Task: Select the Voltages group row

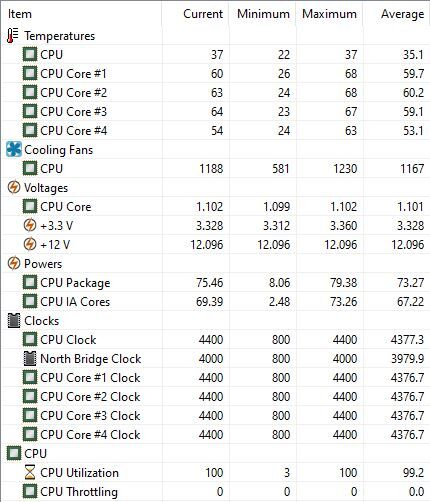Action: (x=215, y=188)
